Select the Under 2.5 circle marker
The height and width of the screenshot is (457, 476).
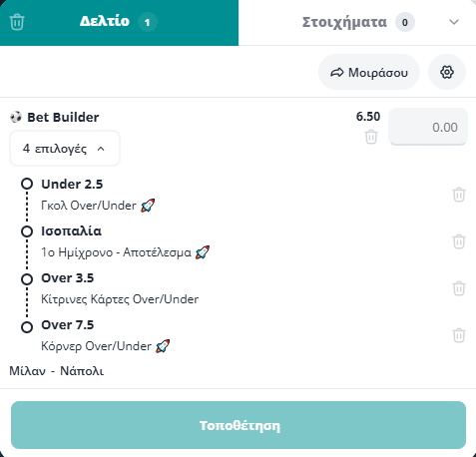pyautogui.click(x=27, y=184)
